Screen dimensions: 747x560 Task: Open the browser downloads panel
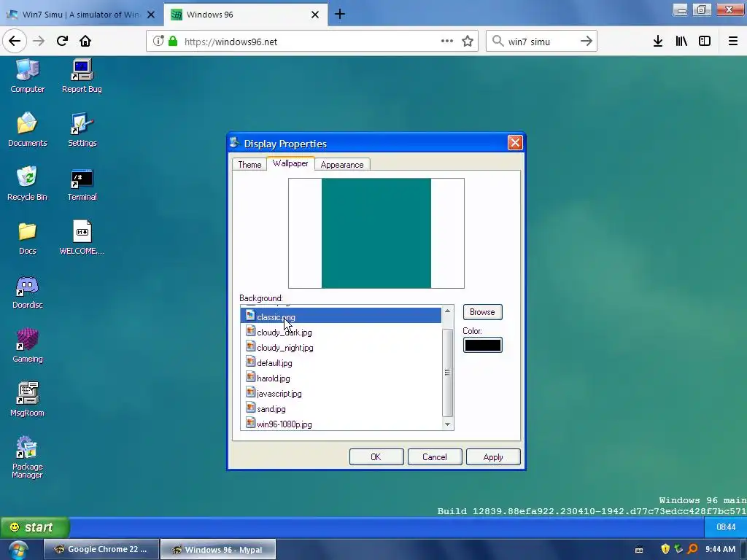(658, 41)
